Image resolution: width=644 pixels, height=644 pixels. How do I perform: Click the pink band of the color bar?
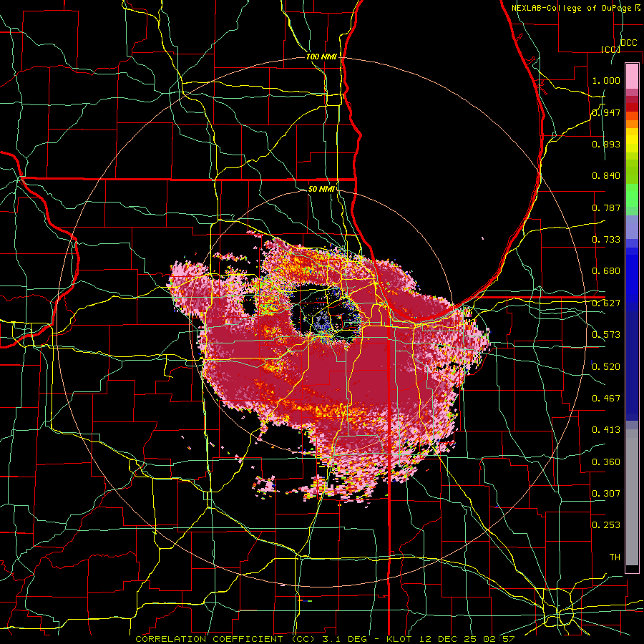pos(632,77)
